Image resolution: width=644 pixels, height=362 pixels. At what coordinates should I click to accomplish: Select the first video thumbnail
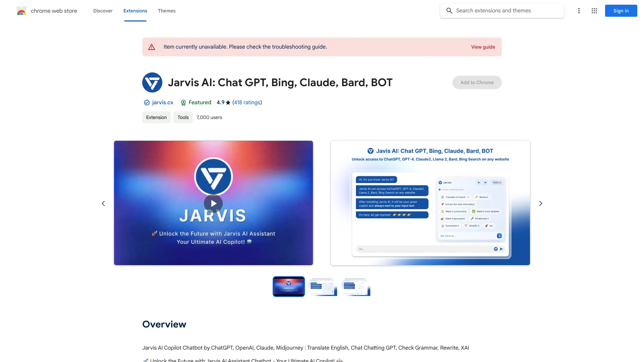pyautogui.click(x=289, y=287)
